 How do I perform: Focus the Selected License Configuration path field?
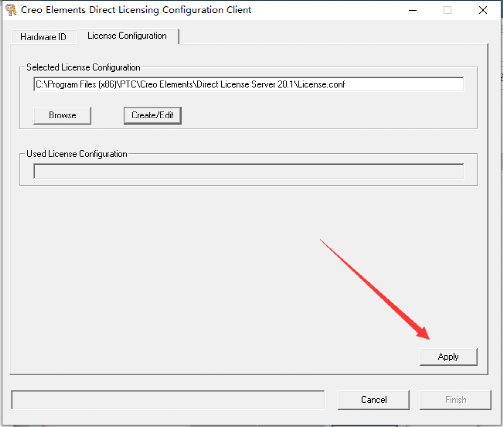(x=248, y=84)
